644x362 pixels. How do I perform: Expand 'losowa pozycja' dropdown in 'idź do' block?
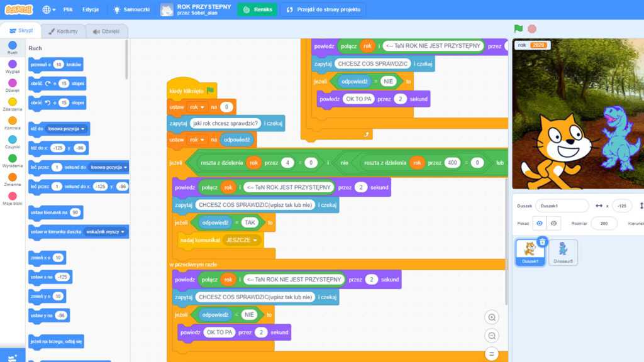coord(68,129)
